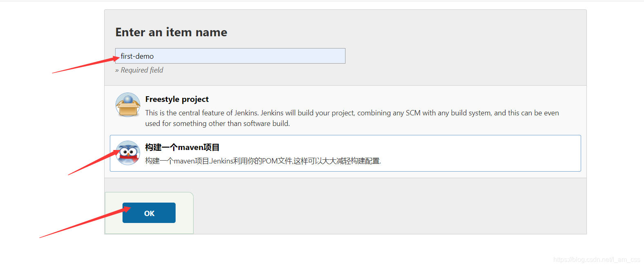Click the blue OK button

click(x=149, y=213)
